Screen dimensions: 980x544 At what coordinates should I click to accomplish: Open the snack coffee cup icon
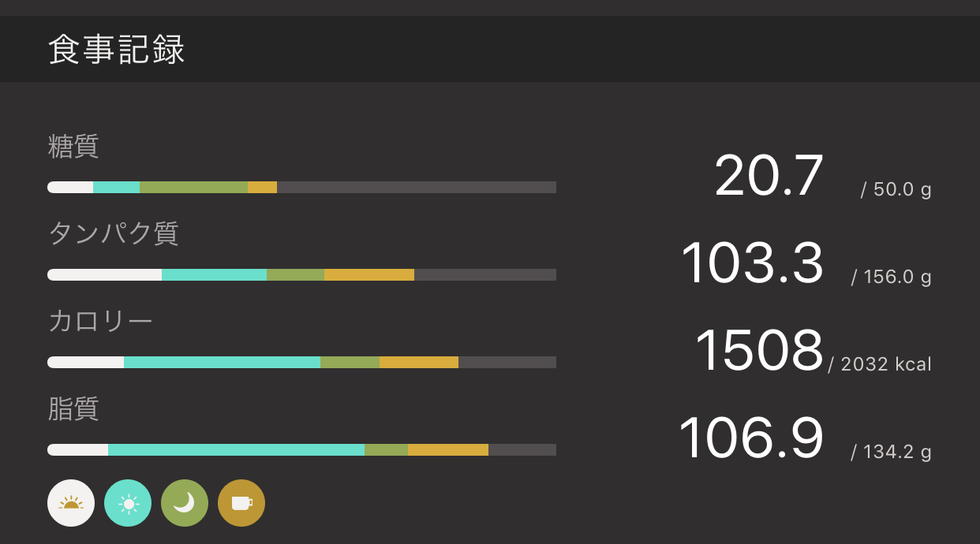241,503
